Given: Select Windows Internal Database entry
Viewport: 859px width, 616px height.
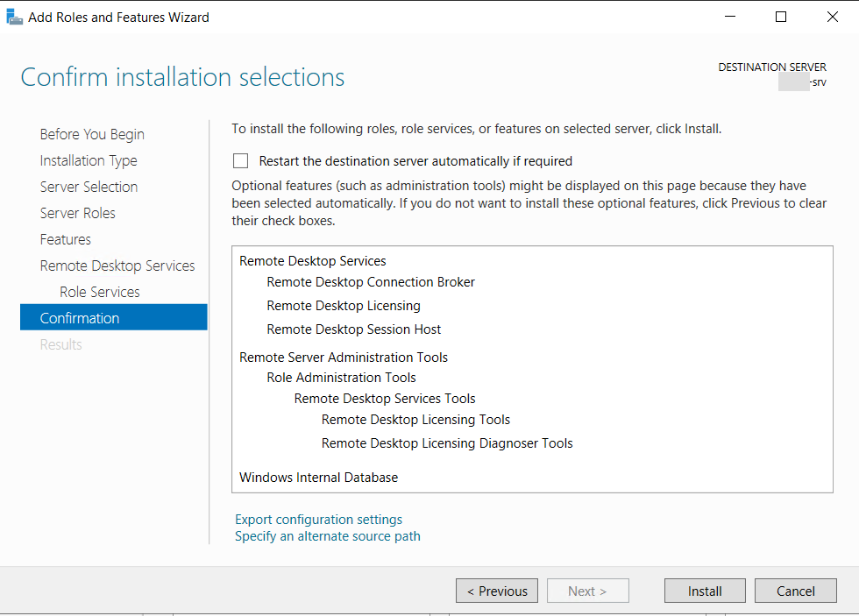Looking at the screenshot, I should 319,478.
